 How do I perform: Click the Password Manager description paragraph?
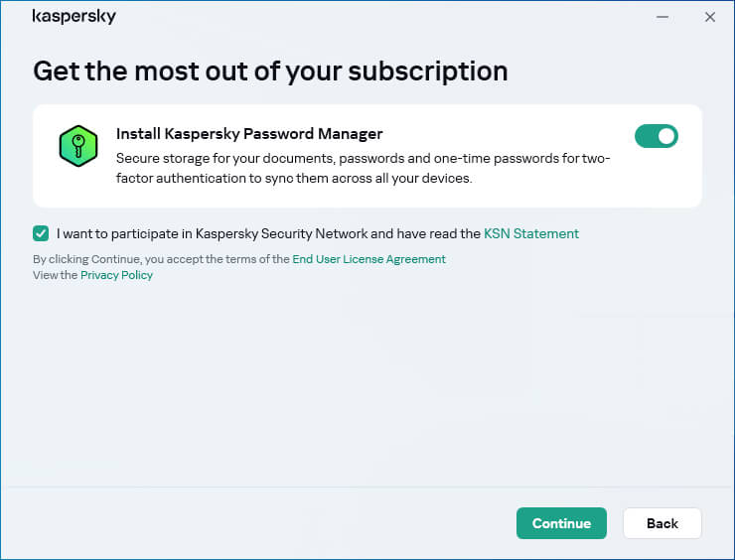tap(363, 169)
